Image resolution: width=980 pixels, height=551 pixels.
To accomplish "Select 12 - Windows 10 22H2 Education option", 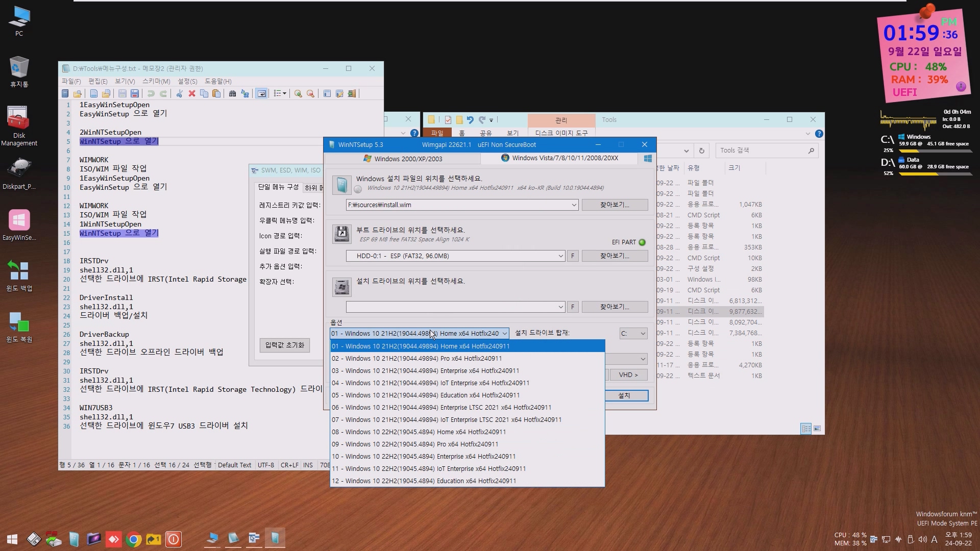I will [x=468, y=481].
